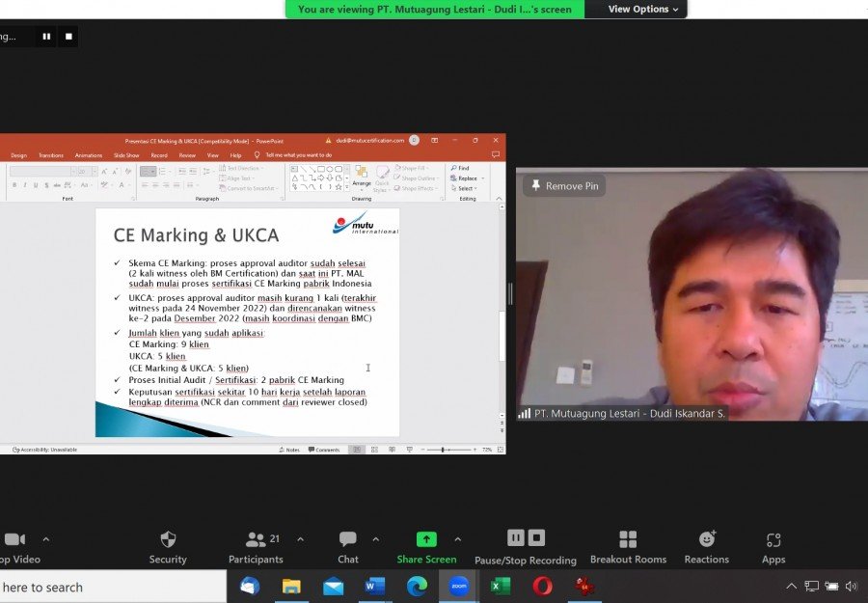The width and height of the screenshot is (868, 603).
Task: Open the Select dropdown in Editing
Action: point(464,188)
